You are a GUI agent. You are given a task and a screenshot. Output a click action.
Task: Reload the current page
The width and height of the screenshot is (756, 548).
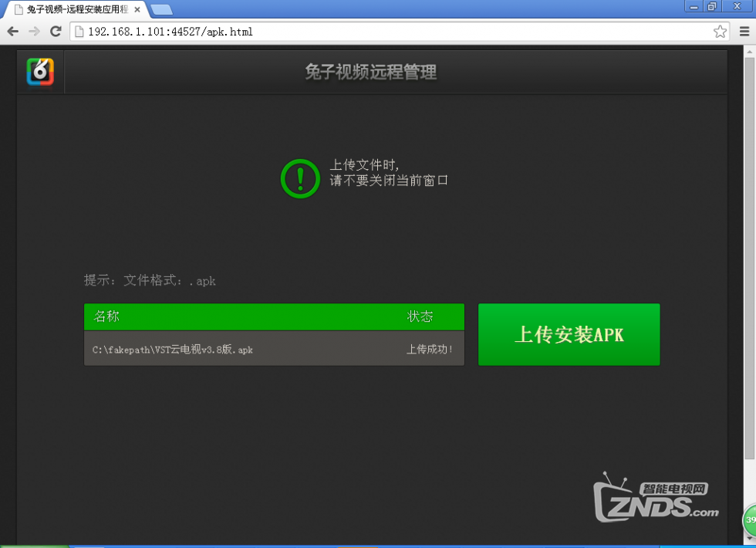(x=56, y=32)
